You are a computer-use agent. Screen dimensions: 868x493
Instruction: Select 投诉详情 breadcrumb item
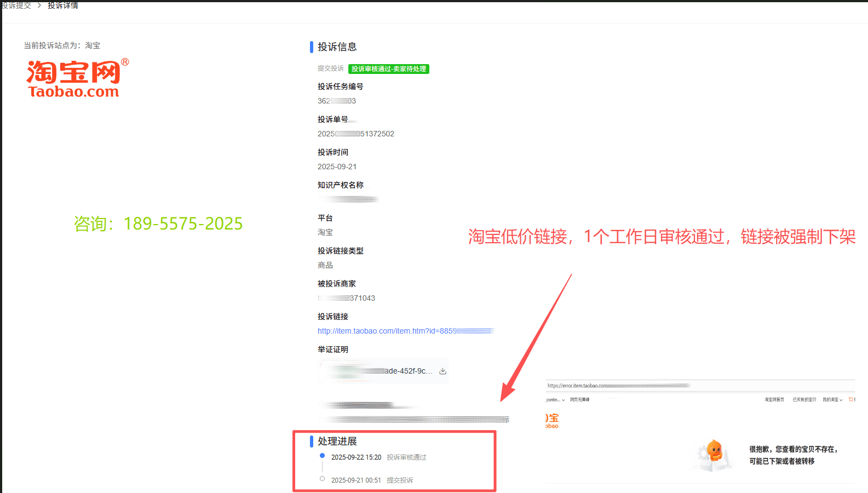[63, 5]
